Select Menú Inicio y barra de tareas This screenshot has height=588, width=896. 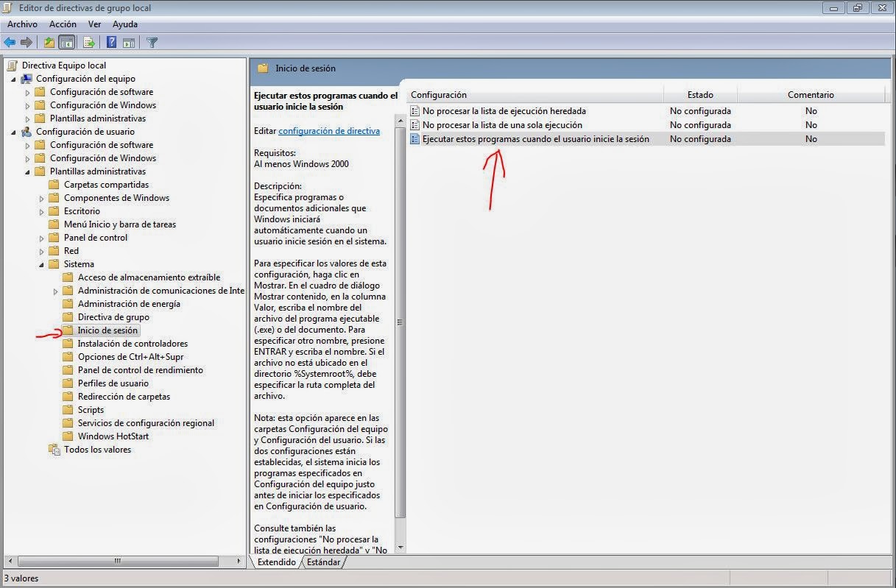pyautogui.click(x=119, y=224)
